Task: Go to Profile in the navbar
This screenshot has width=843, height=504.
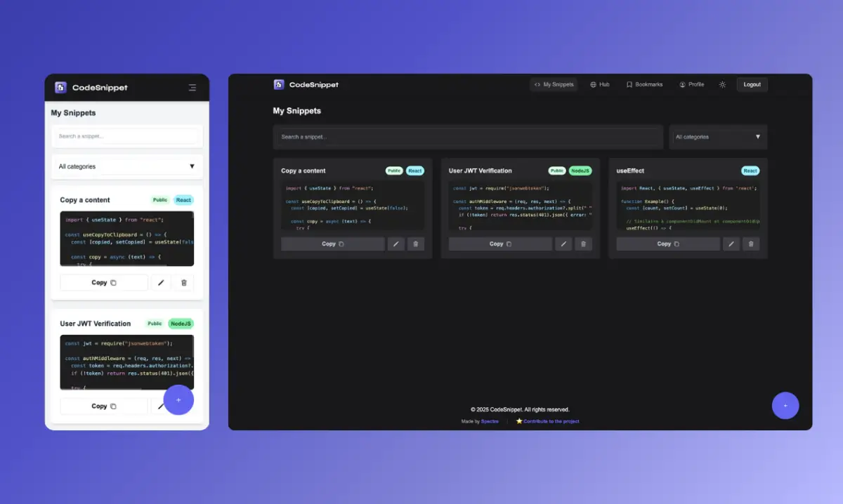Action: pos(691,85)
